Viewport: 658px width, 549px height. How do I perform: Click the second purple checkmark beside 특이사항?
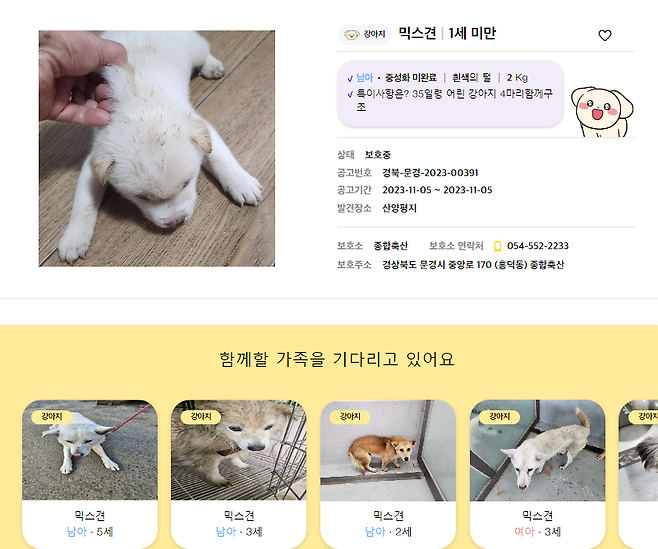click(350, 94)
